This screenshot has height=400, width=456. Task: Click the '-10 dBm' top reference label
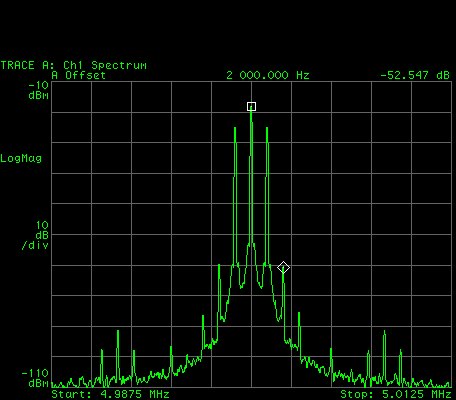click(x=38, y=90)
